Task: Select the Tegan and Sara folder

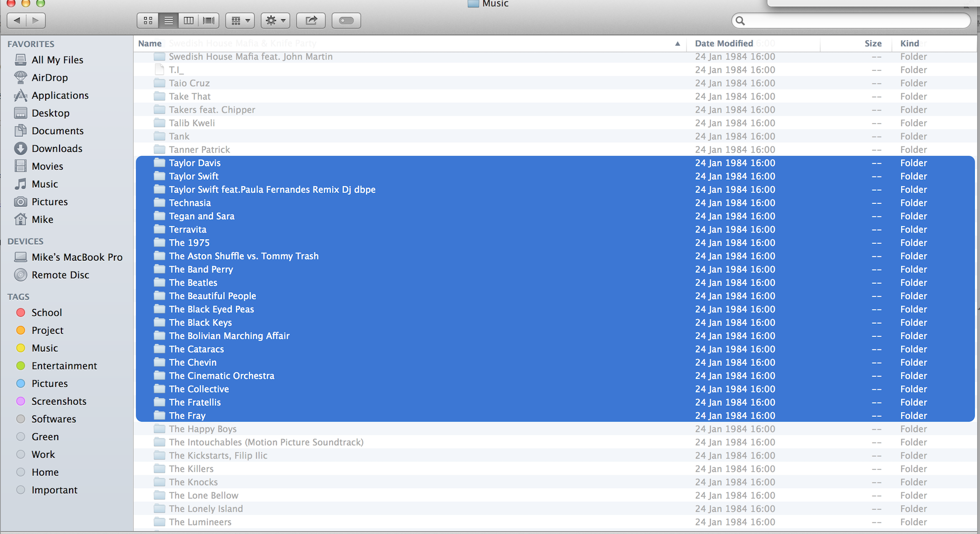Action: tap(555, 216)
